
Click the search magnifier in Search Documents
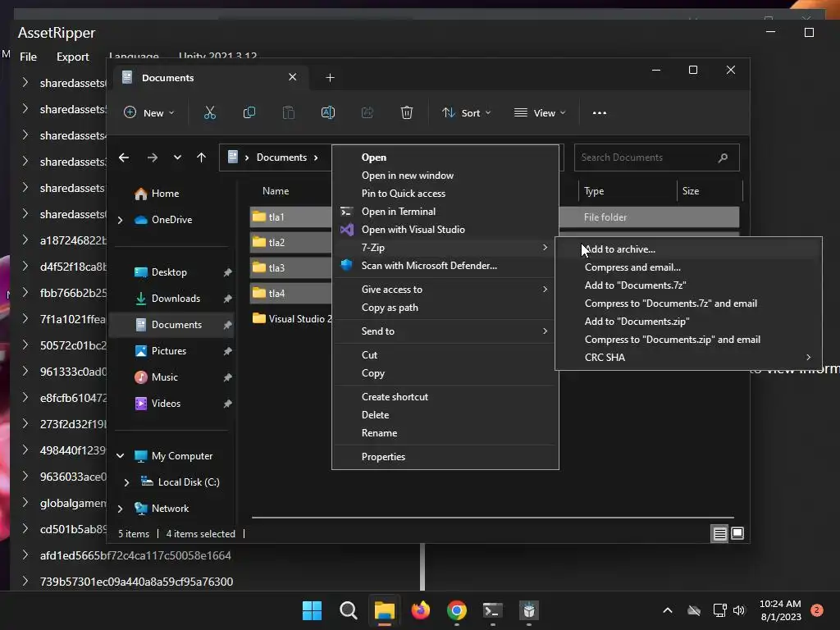pos(723,157)
